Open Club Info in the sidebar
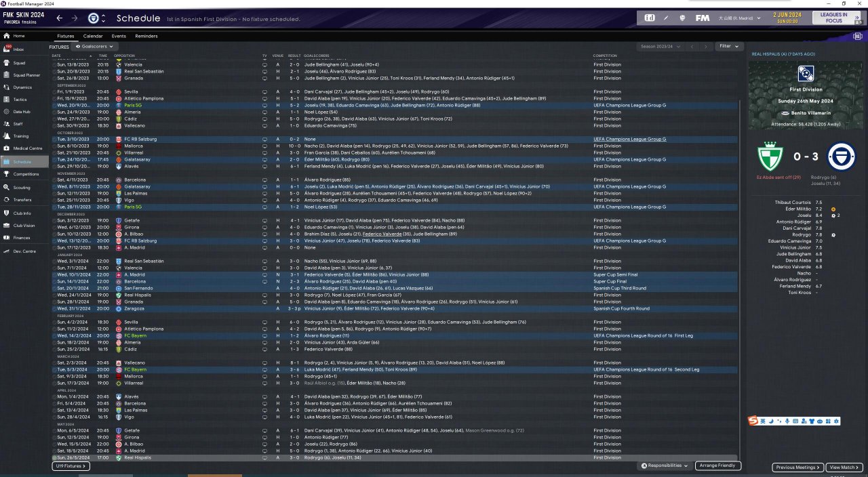 pyautogui.click(x=24, y=213)
